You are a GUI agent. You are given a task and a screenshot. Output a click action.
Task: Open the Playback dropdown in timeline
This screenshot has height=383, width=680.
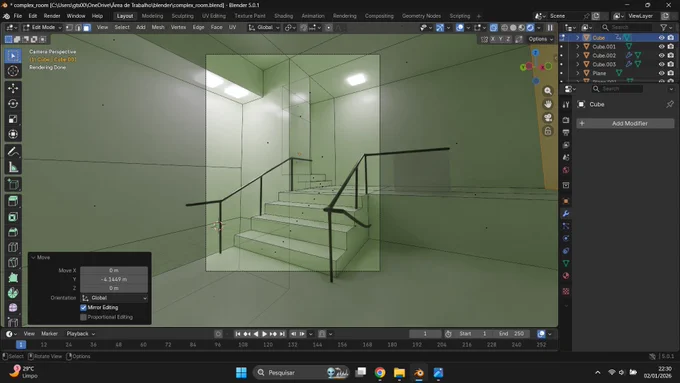(x=81, y=334)
